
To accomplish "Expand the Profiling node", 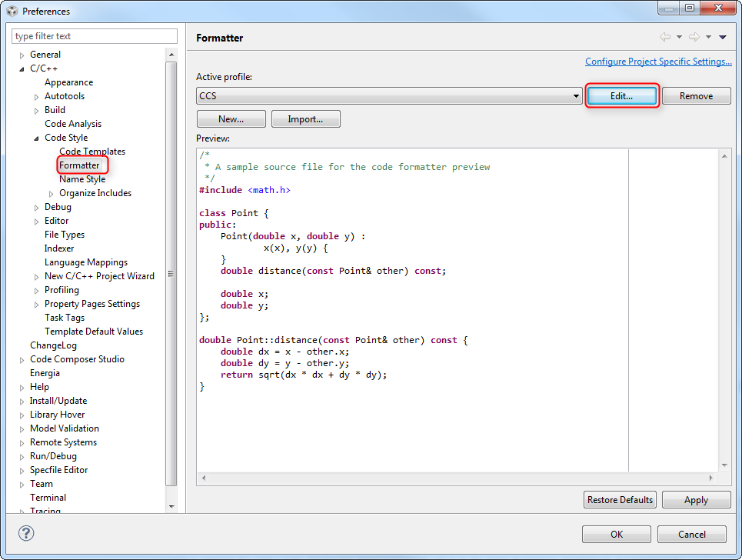I will pos(36,291).
